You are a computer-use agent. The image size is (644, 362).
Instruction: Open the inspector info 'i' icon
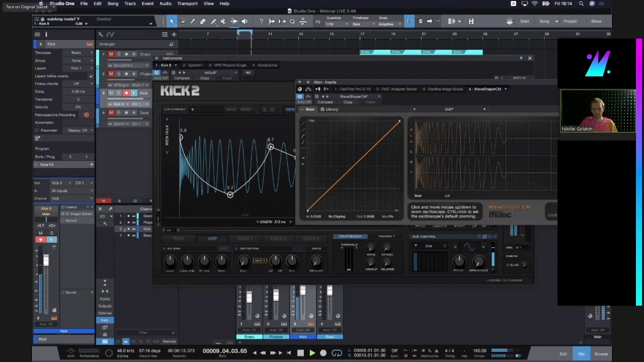pos(46,34)
